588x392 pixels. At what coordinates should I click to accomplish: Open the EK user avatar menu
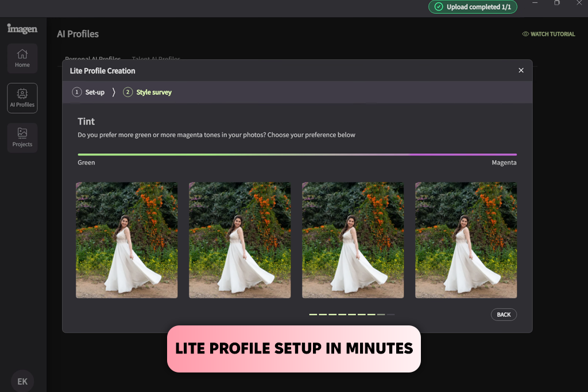[22, 381]
